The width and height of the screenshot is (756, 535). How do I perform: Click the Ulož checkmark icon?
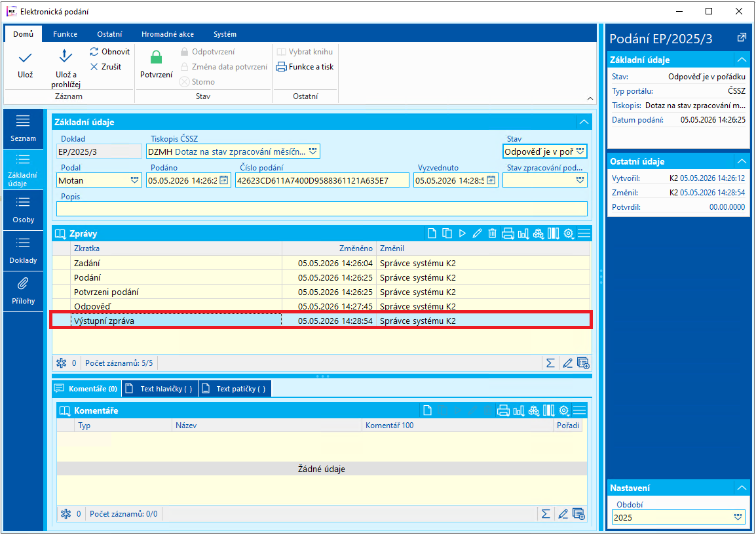tap(25, 58)
